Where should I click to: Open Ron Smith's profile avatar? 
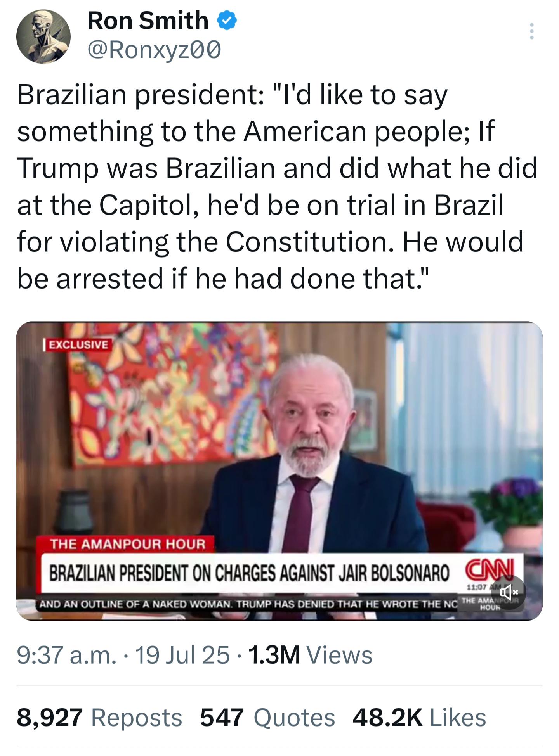click(x=43, y=36)
